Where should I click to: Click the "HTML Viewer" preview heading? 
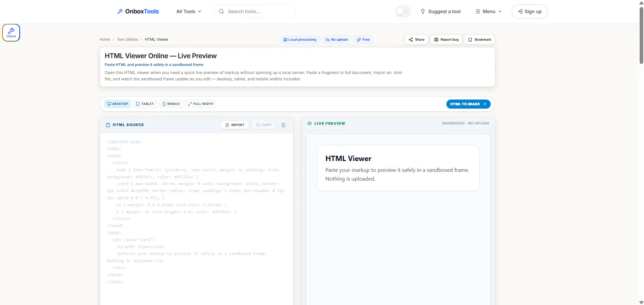point(348,159)
